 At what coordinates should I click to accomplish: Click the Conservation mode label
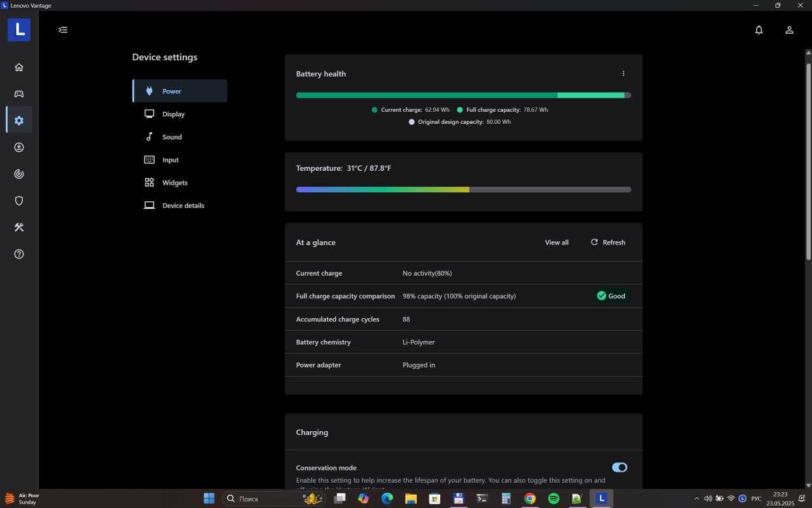(x=326, y=468)
